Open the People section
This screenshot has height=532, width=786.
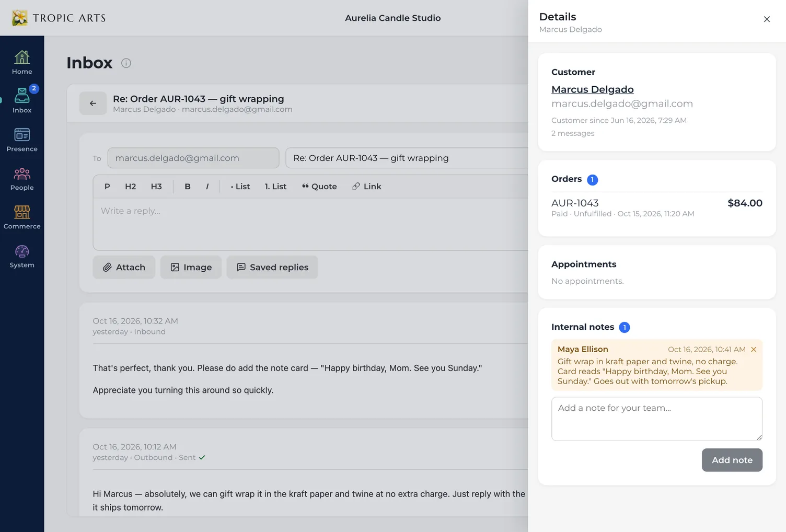(x=22, y=179)
